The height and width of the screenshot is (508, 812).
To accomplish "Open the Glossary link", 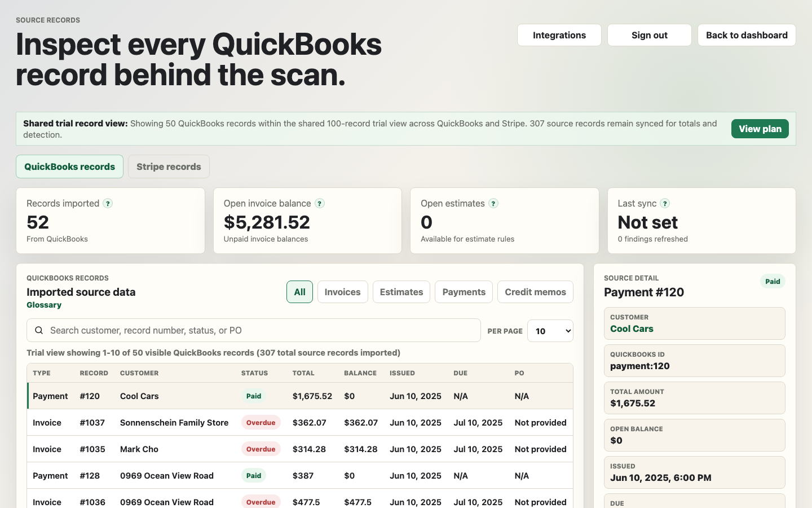I will [44, 305].
